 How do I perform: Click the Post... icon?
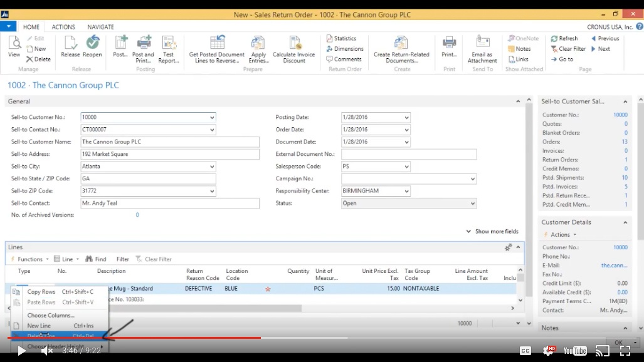point(120,46)
